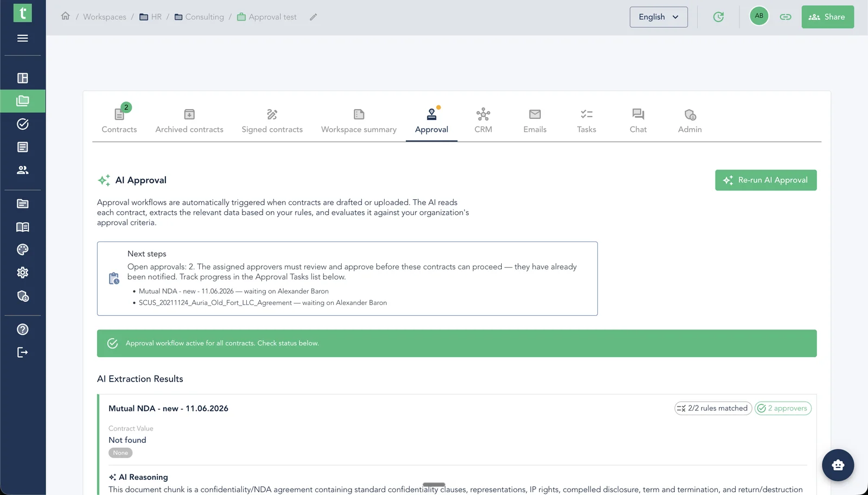
Task: Click the green approval workflow active banner
Action: 457,343
